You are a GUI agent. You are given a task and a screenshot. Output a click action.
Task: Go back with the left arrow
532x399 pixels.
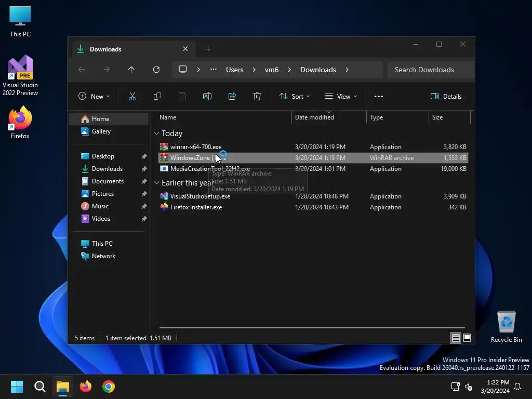pos(82,70)
